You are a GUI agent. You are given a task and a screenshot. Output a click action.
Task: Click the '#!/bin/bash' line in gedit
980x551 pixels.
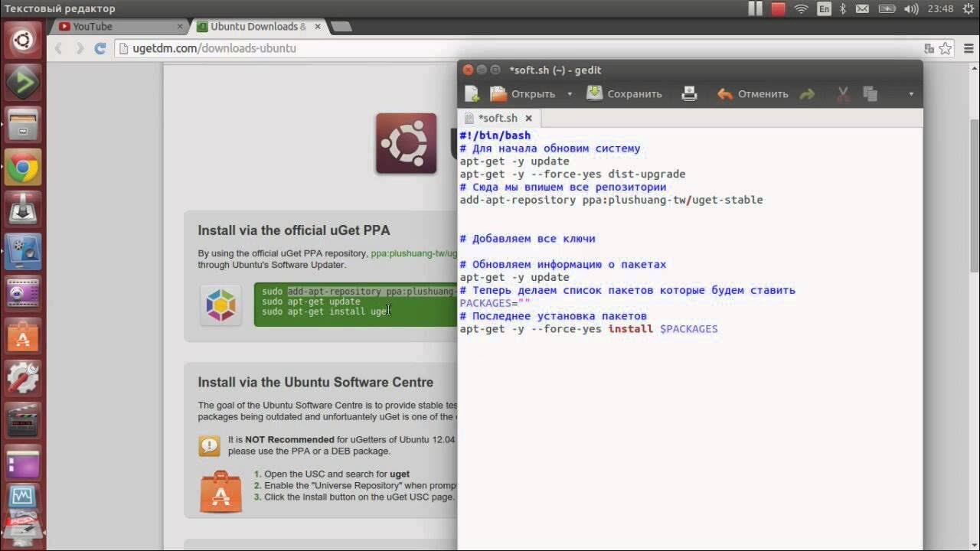click(495, 135)
